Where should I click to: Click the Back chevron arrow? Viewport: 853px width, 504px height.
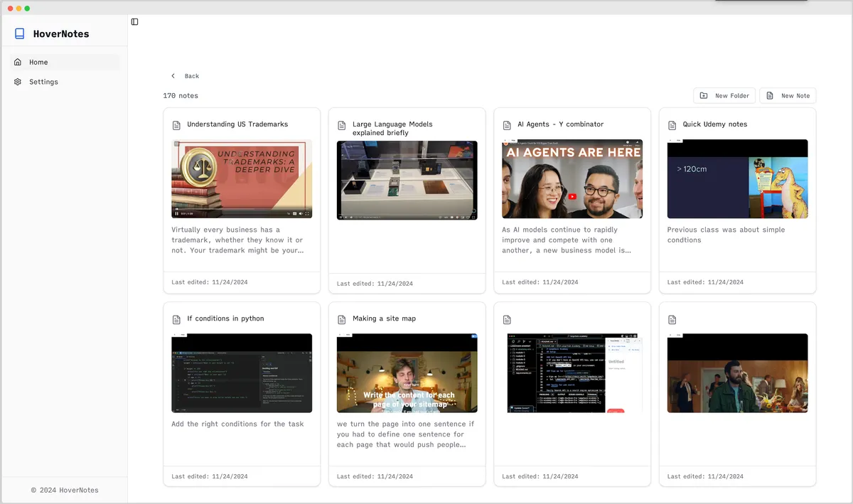[173, 76]
